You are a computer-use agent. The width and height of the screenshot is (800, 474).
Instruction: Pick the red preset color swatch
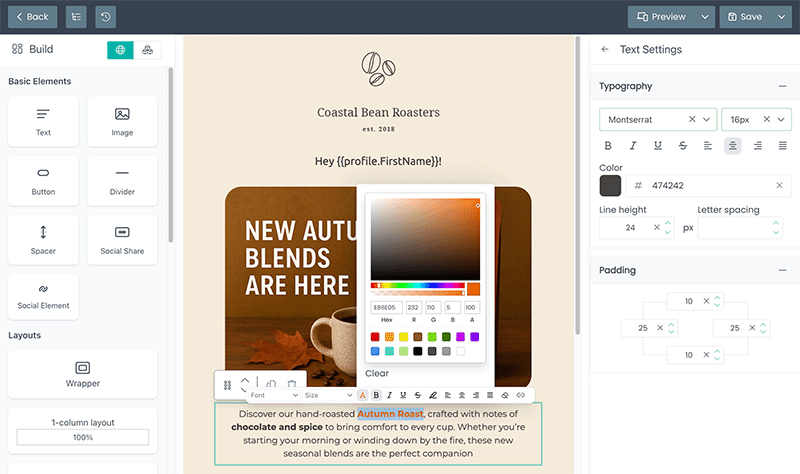[375, 337]
